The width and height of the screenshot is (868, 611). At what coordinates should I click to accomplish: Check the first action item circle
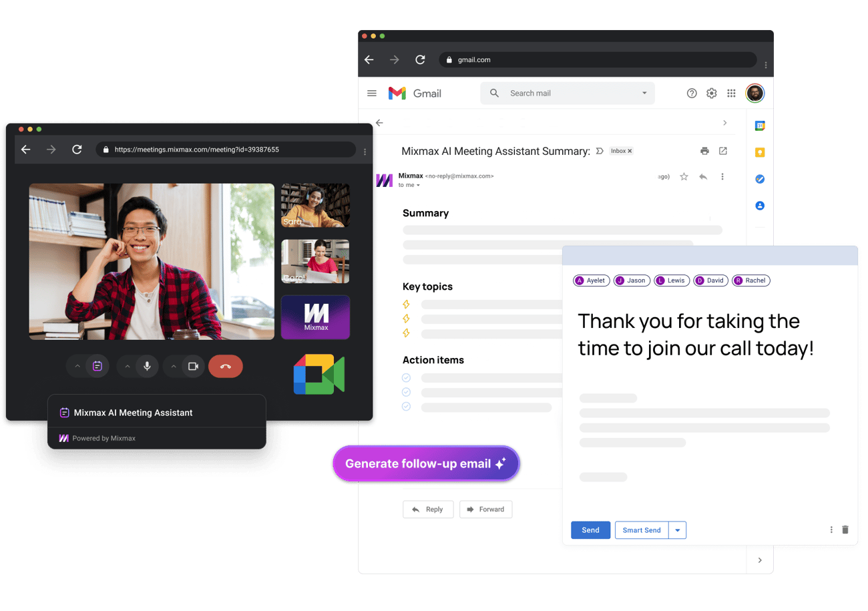406,378
